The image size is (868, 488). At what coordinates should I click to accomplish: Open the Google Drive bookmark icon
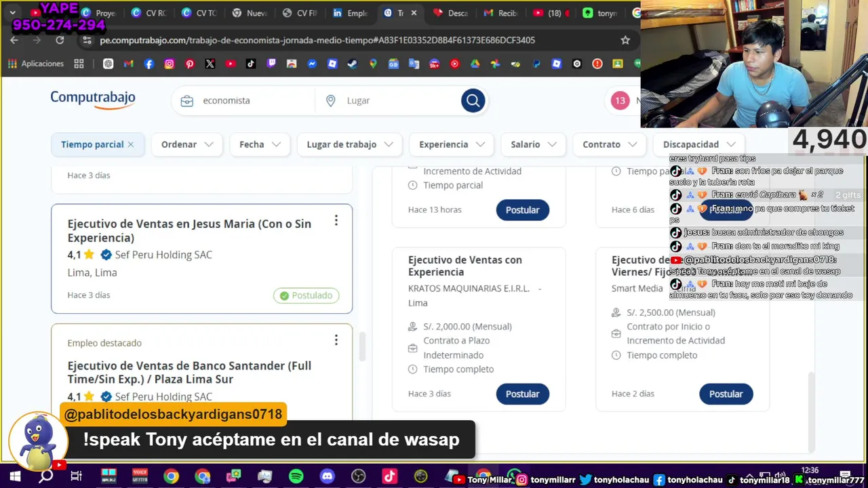tap(475, 64)
